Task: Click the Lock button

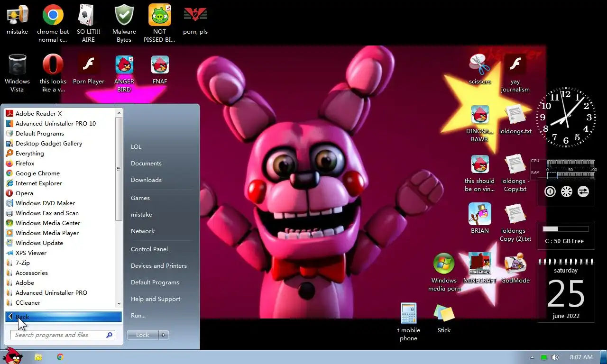Action: pos(143,335)
